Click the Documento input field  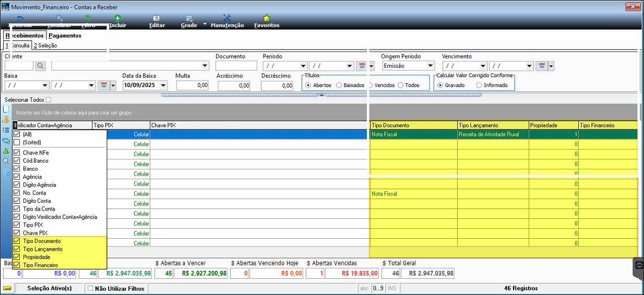coord(236,66)
